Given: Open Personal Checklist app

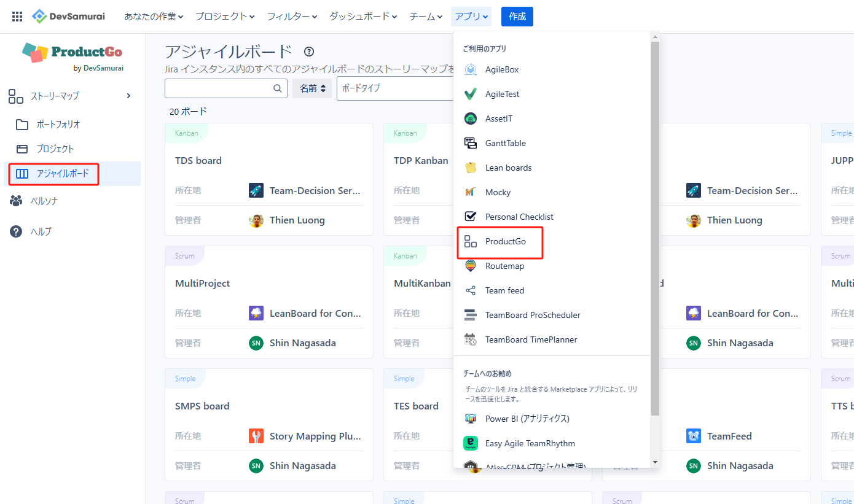Looking at the screenshot, I should coord(519,217).
